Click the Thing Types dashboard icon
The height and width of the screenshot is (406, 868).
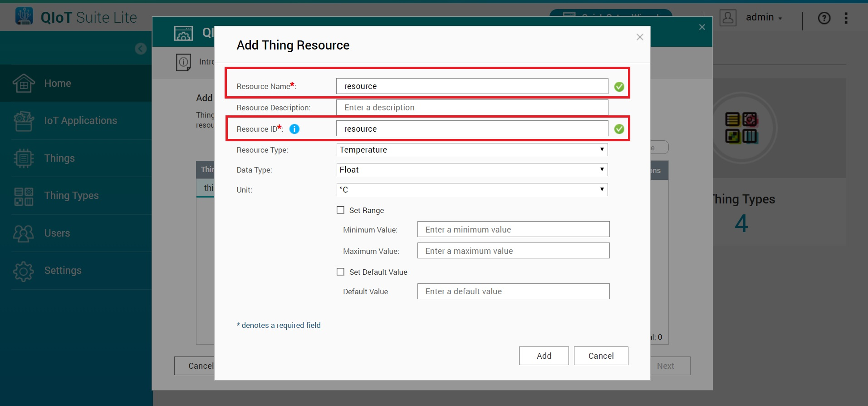741,128
